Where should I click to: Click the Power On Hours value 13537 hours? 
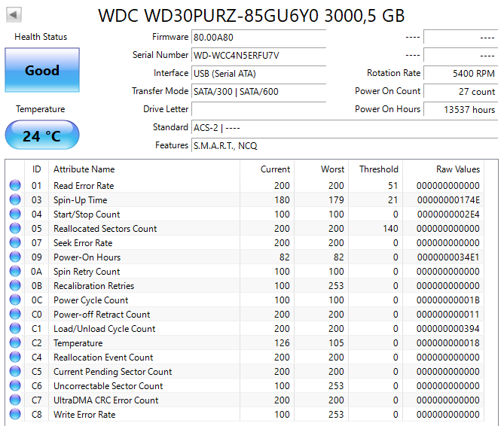(x=461, y=109)
